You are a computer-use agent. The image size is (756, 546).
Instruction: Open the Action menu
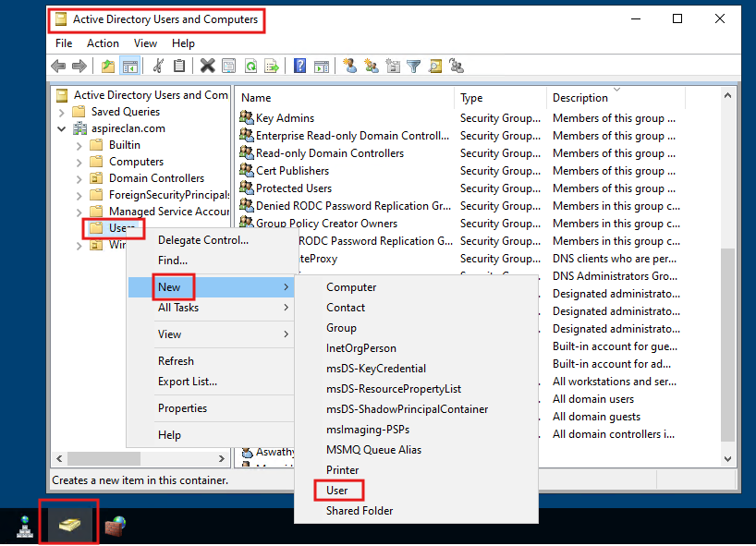coord(103,42)
